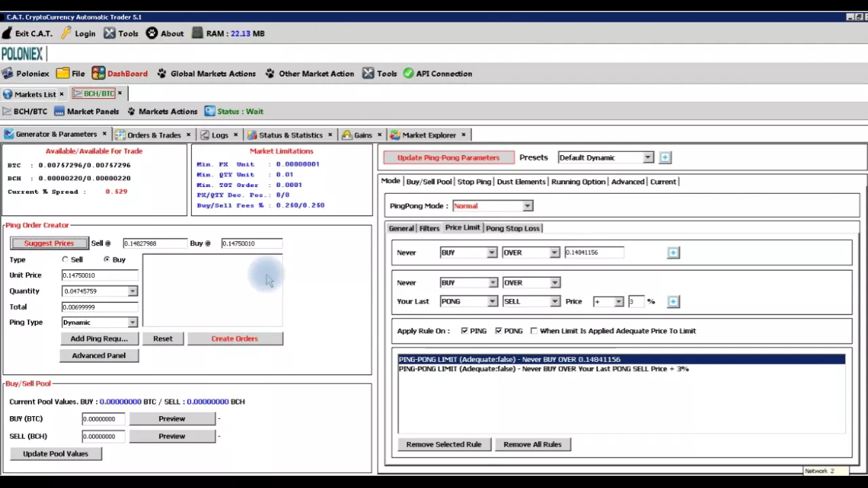
Task: Click the API Connection green check icon
Action: pos(408,73)
